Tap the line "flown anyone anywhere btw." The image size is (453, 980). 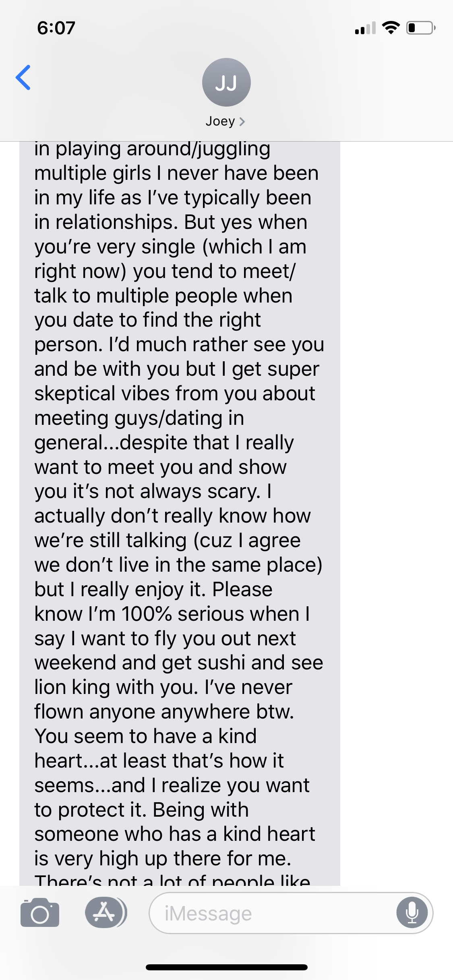pos(164,712)
